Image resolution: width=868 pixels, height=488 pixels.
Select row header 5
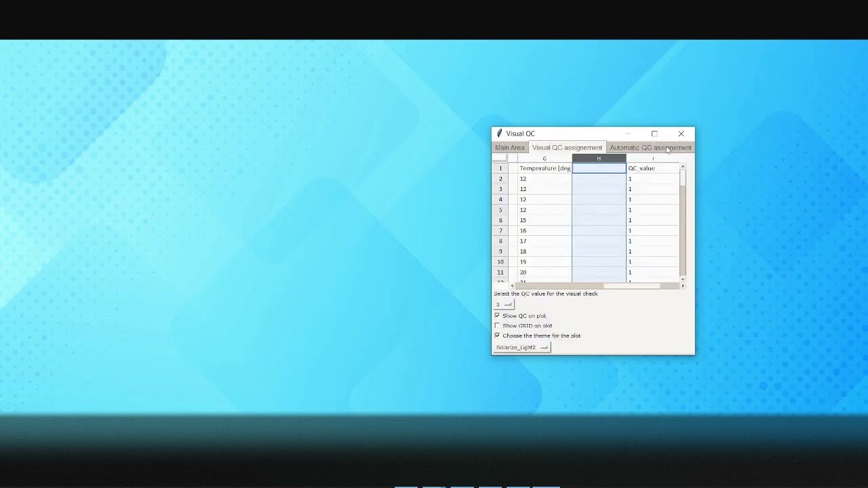[x=500, y=210]
